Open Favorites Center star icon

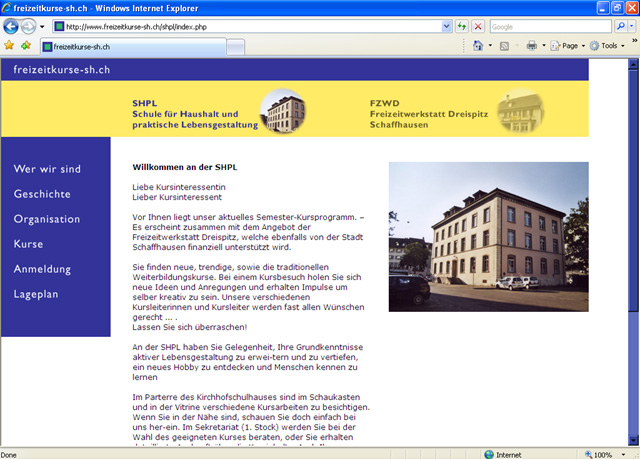[10, 46]
